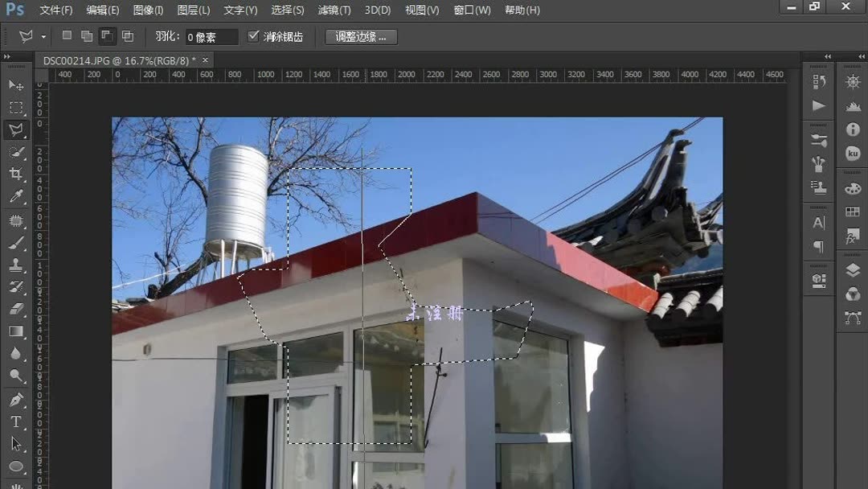This screenshot has height=489, width=868.
Task: Select the Move tool
Action: pyautogui.click(x=16, y=85)
